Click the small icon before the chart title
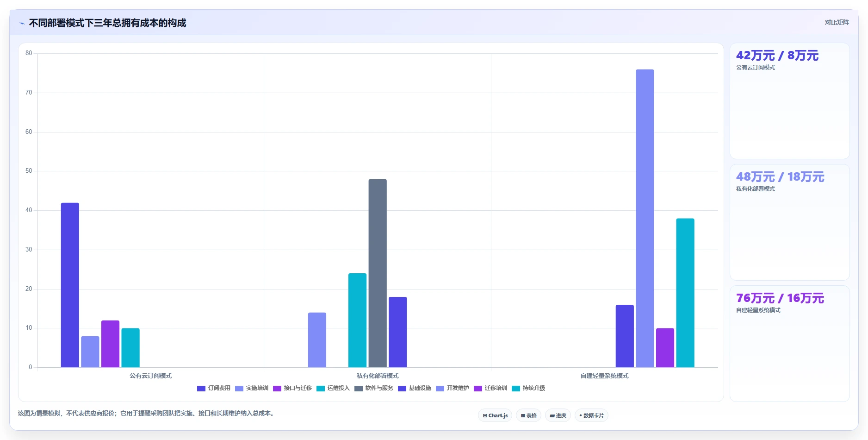 [x=22, y=23]
